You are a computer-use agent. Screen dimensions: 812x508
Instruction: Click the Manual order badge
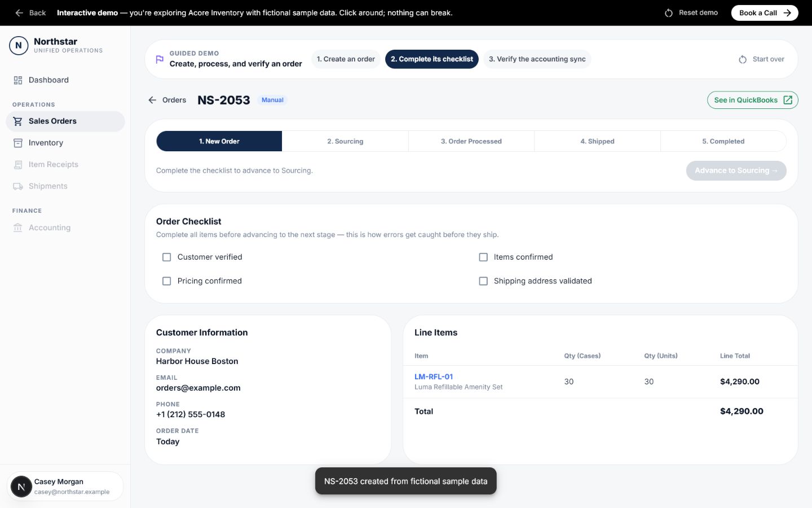(272, 100)
